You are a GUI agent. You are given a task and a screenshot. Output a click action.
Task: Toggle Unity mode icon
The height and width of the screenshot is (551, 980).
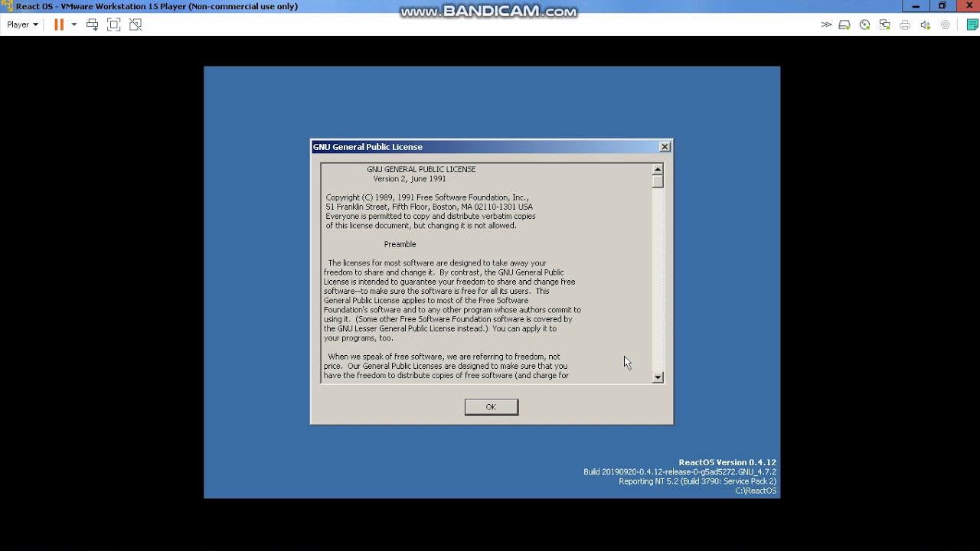[136, 24]
